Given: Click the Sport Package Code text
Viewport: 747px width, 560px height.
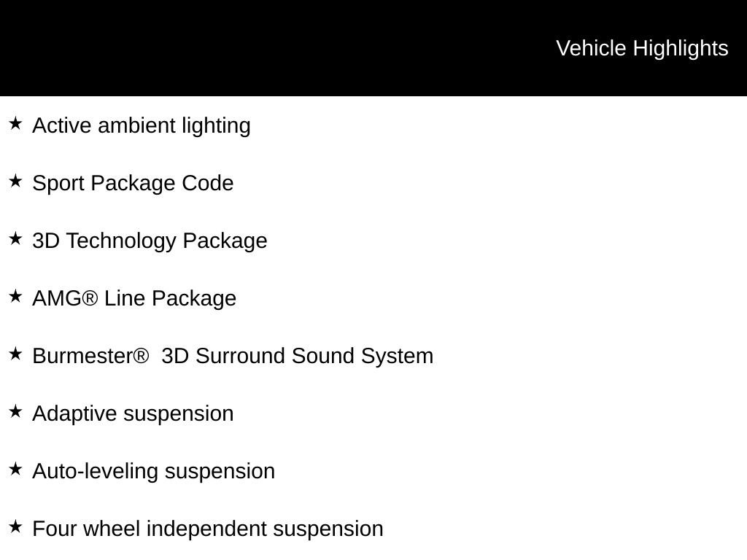Looking at the screenshot, I should tap(133, 184).
